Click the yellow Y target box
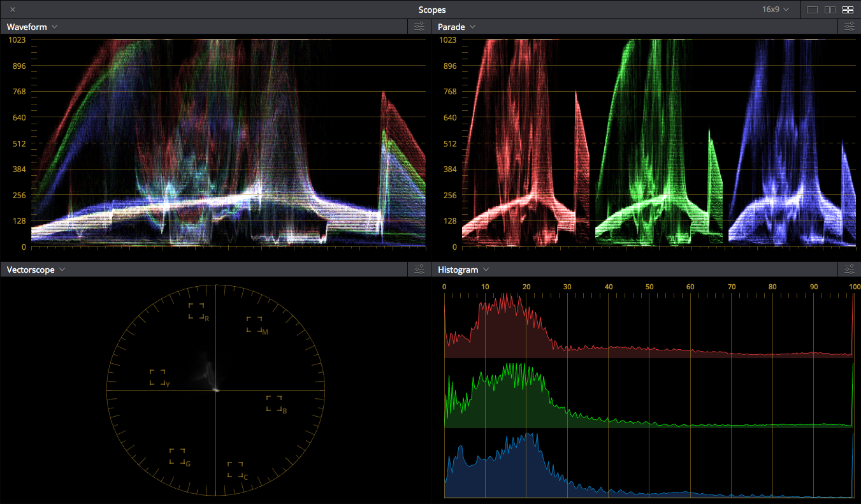 click(x=157, y=377)
